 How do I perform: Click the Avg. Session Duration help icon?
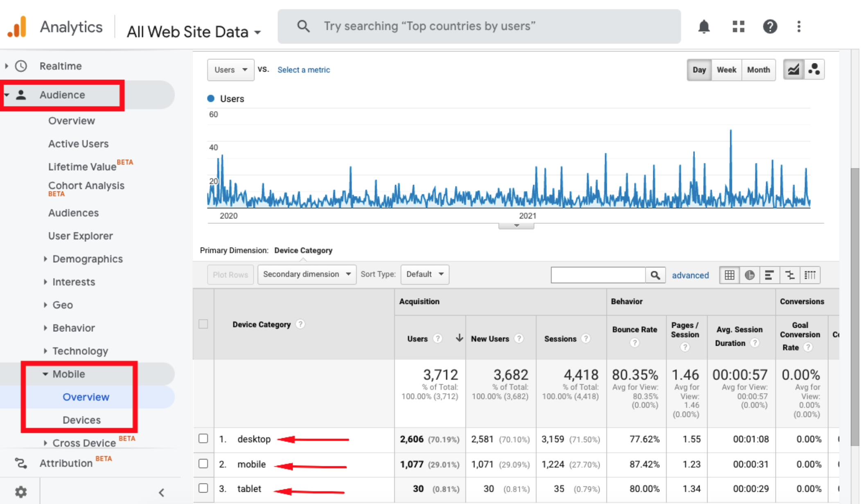[755, 343]
